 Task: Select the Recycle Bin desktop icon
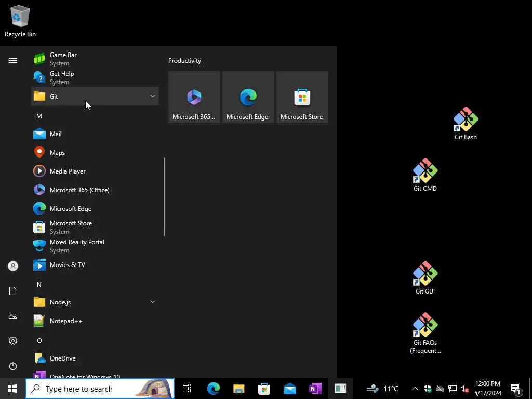[x=20, y=21]
